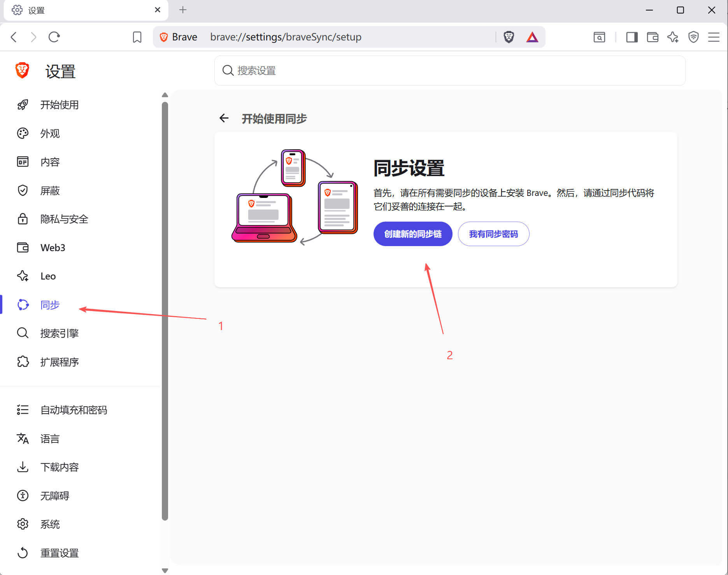728x575 pixels.
Task: Click the 创建新的同步链 button
Action: [413, 234]
